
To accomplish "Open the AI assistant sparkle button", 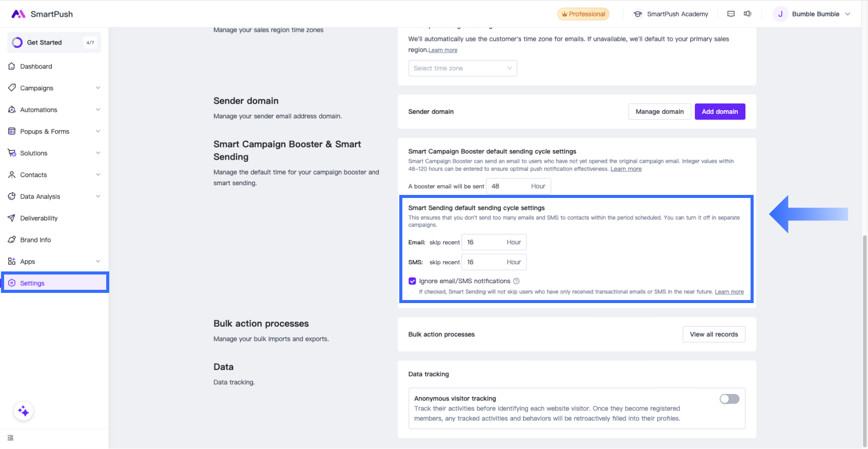I will [23, 411].
